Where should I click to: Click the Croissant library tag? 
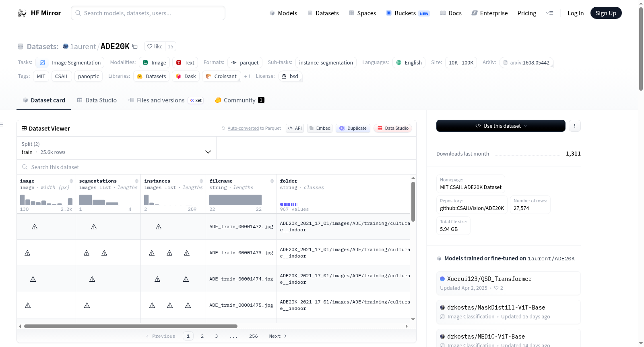[221, 76]
